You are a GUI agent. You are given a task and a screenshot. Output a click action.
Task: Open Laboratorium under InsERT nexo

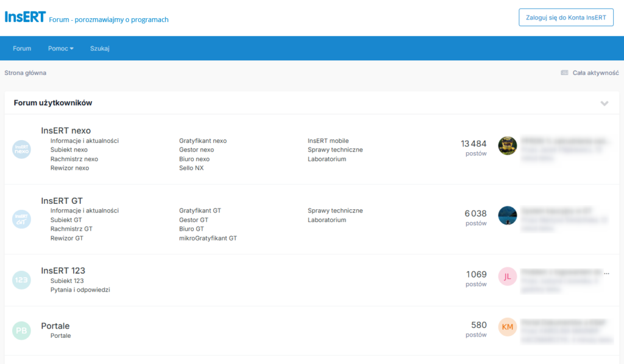coord(327,159)
